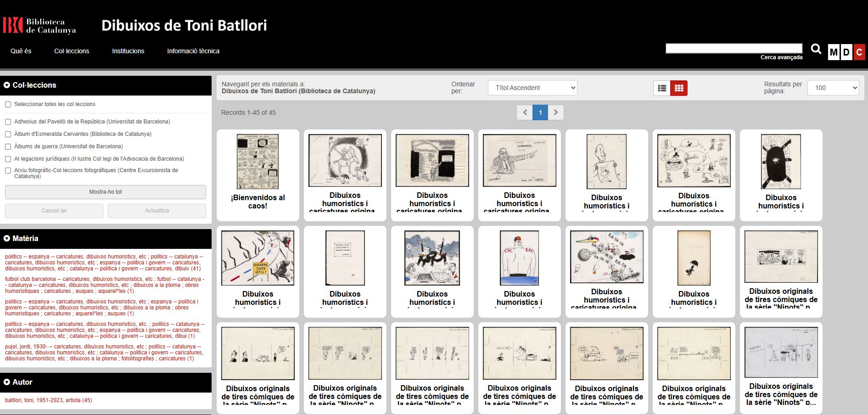Click the Actualitza button
The height and width of the screenshot is (415, 868).
click(x=157, y=211)
